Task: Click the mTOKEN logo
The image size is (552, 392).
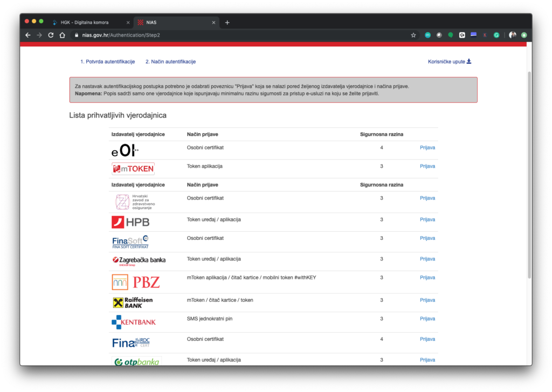Action: pyautogui.click(x=133, y=169)
